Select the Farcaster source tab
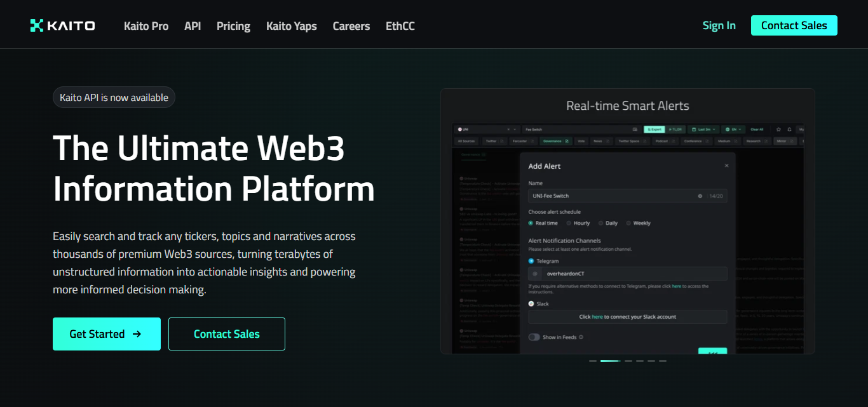Viewport: 868px width, 407px height. [522, 141]
